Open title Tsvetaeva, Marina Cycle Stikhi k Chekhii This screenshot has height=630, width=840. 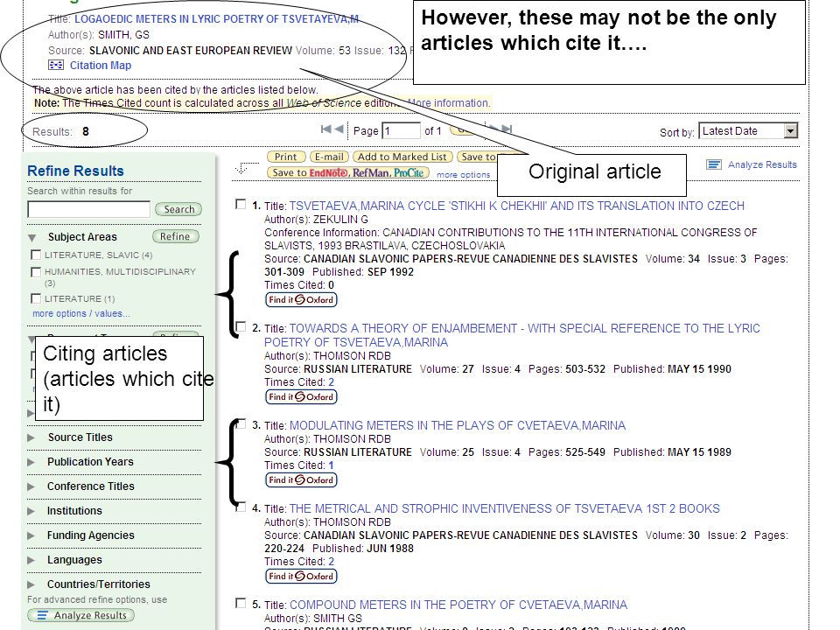(517, 206)
